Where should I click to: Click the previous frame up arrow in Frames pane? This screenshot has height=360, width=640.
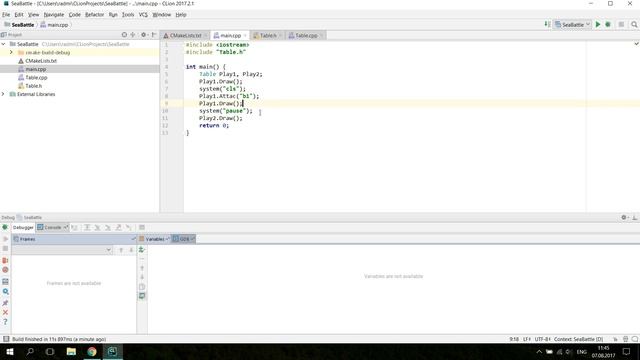(121, 250)
